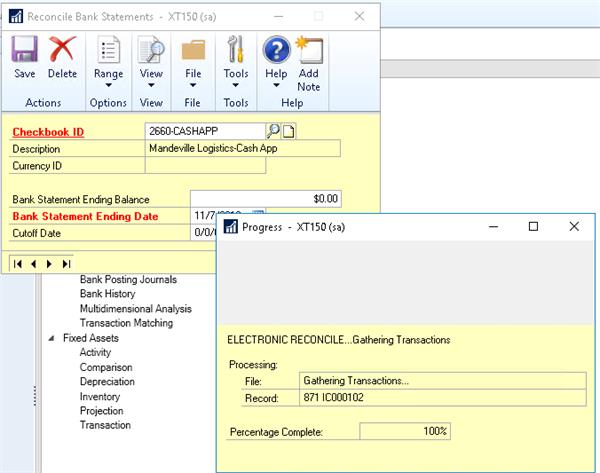Close the Progress window
600x473 pixels.
pos(574,227)
